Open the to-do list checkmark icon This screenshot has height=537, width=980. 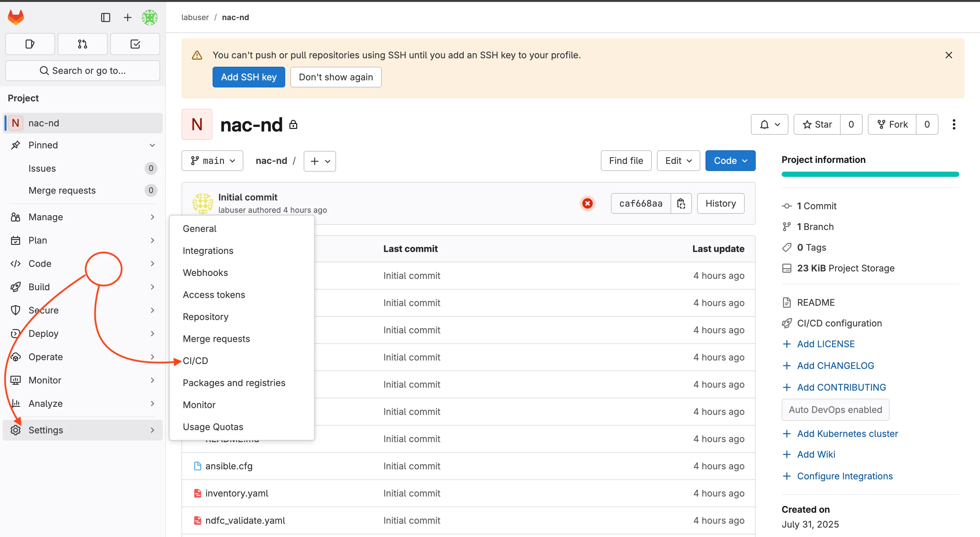135,44
